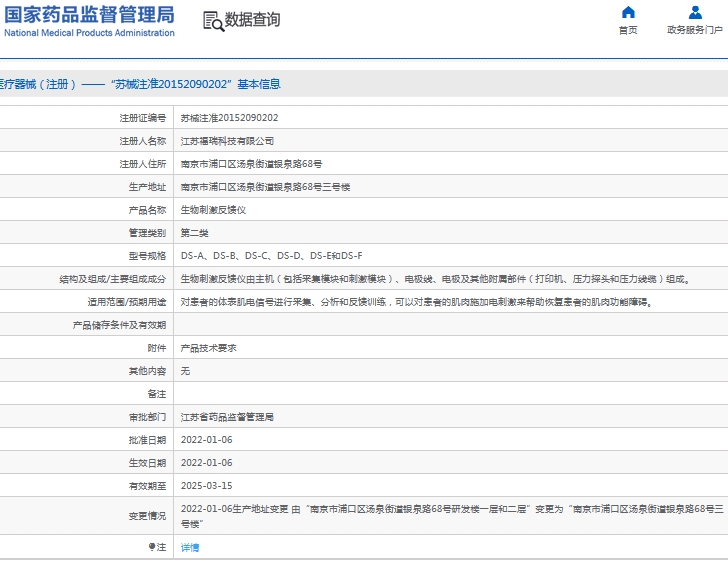The height and width of the screenshot is (566, 728).
Task: Click the 适用范围/预期用途 label
Action: (127, 302)
